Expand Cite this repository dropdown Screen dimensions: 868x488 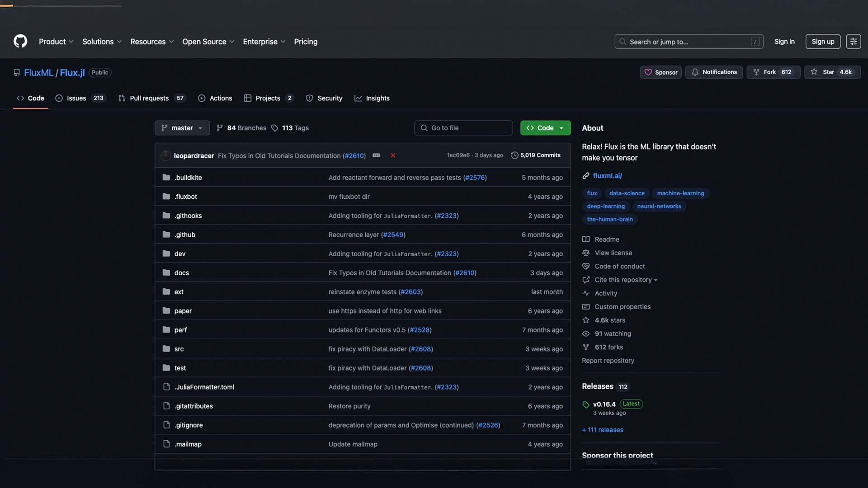pyautogui.click(x=626, y=280)
